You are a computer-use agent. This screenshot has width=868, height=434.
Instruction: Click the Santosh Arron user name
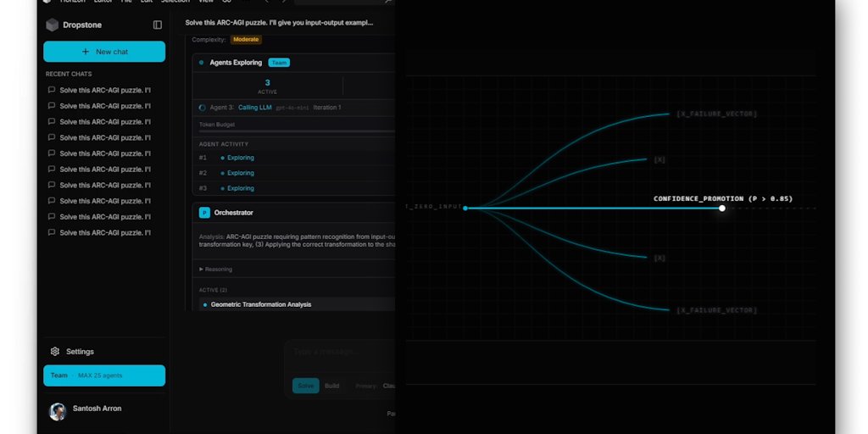97,409
